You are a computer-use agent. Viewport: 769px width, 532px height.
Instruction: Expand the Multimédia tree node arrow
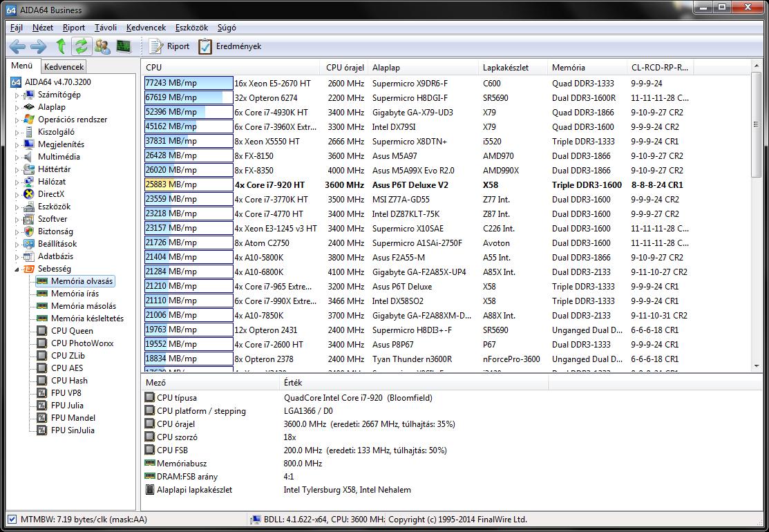[17, 157]
